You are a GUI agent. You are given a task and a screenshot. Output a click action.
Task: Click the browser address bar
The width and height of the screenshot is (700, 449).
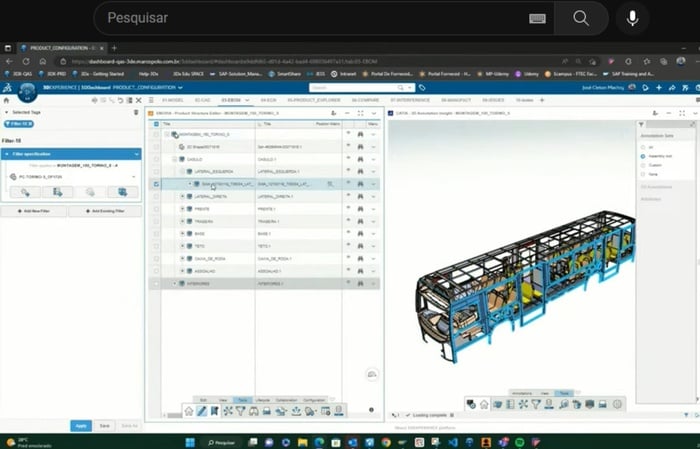coord(308,62)
